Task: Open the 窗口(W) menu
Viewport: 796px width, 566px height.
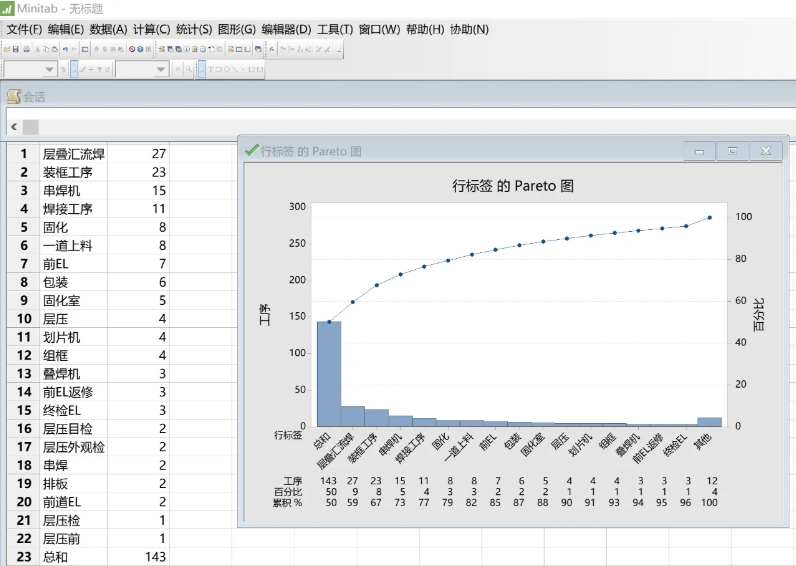Action: [379, 29]
